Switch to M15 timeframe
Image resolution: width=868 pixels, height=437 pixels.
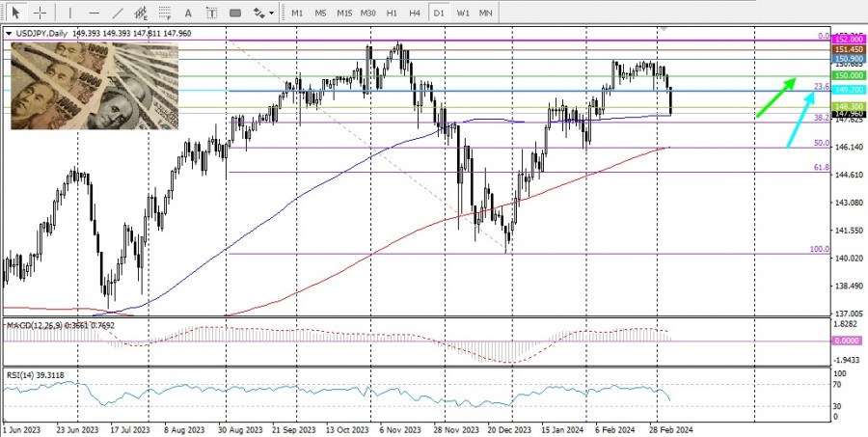pyautogui.click(x=344, y=13)
